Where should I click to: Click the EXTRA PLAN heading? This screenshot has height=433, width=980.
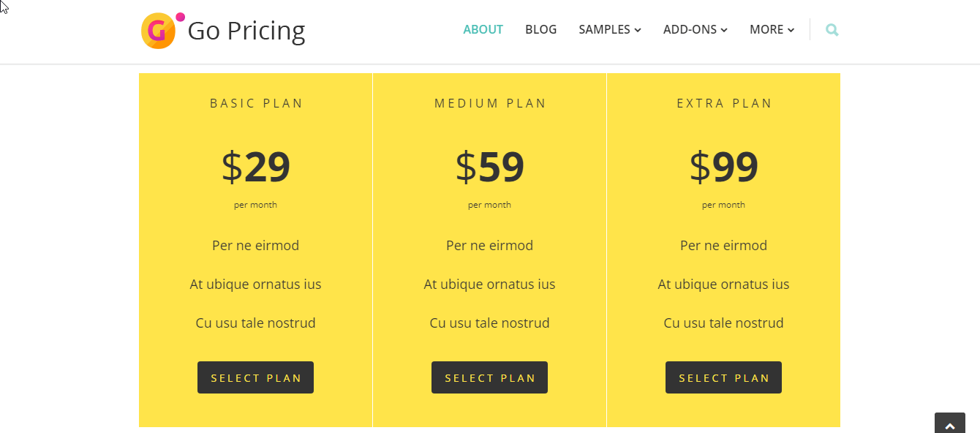[x=723, y=103]
